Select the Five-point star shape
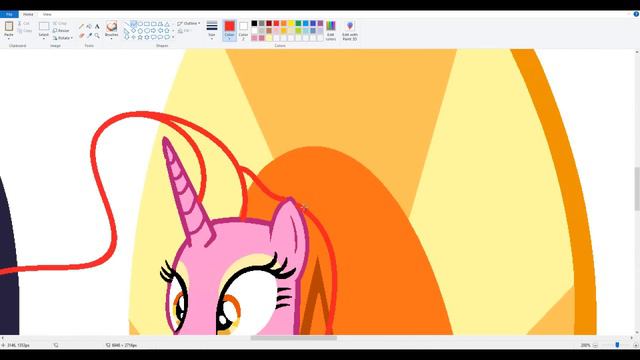Screen dimensions: 640x360 tap(140, 37)
